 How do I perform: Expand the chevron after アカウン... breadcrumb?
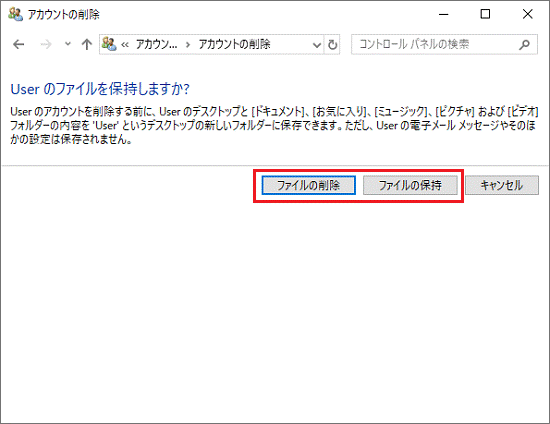tap(188, 45)
